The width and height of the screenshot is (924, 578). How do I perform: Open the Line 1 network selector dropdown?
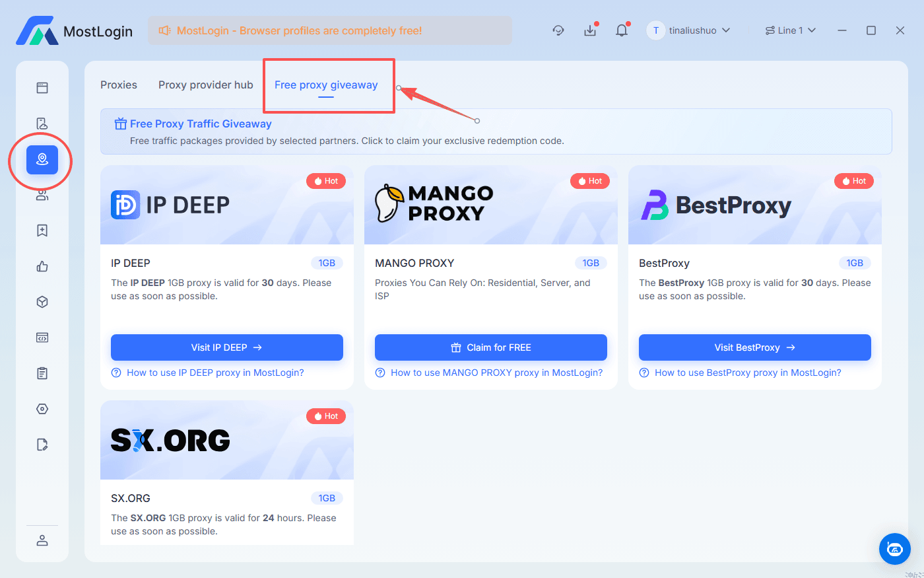tap(790, 30)
